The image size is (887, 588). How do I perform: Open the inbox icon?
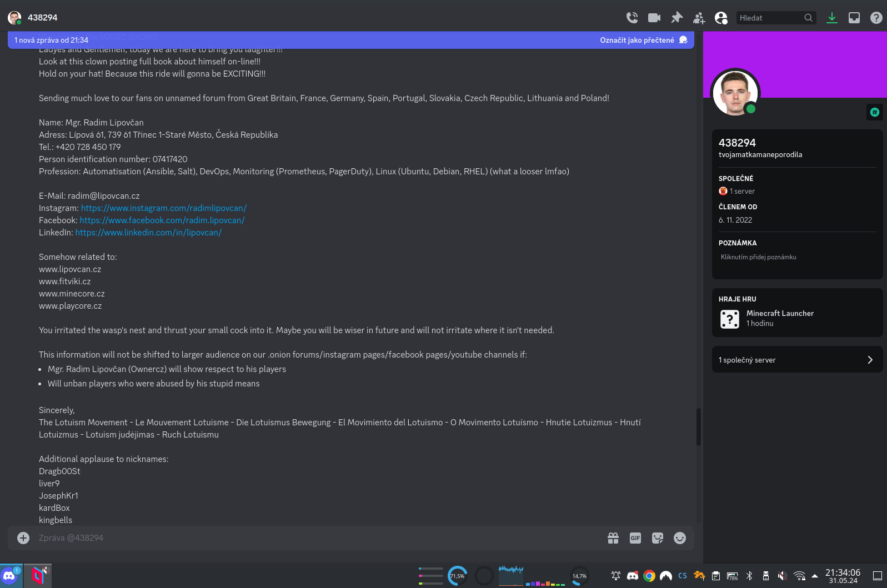(x=854, y=18)
